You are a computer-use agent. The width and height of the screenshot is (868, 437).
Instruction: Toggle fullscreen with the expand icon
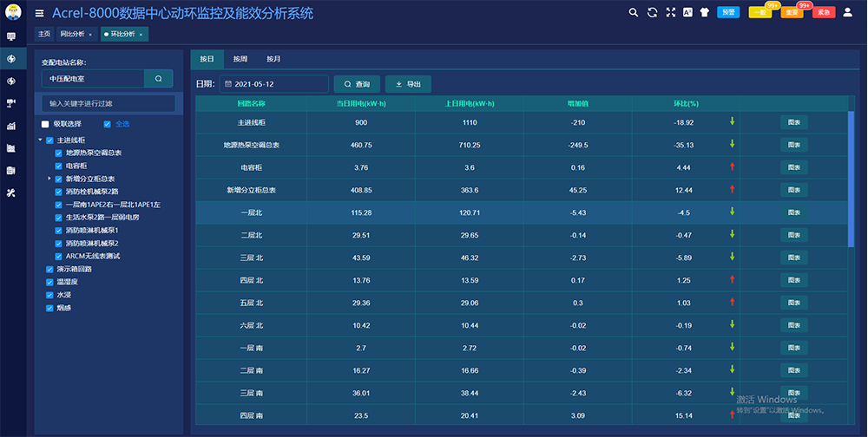pyautogui.click(x=670, y=12)
